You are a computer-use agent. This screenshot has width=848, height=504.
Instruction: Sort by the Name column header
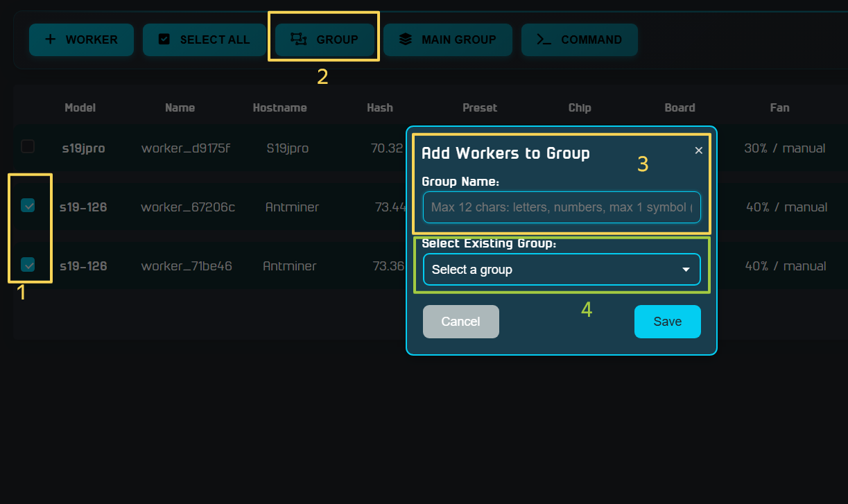tap(180, 107)
